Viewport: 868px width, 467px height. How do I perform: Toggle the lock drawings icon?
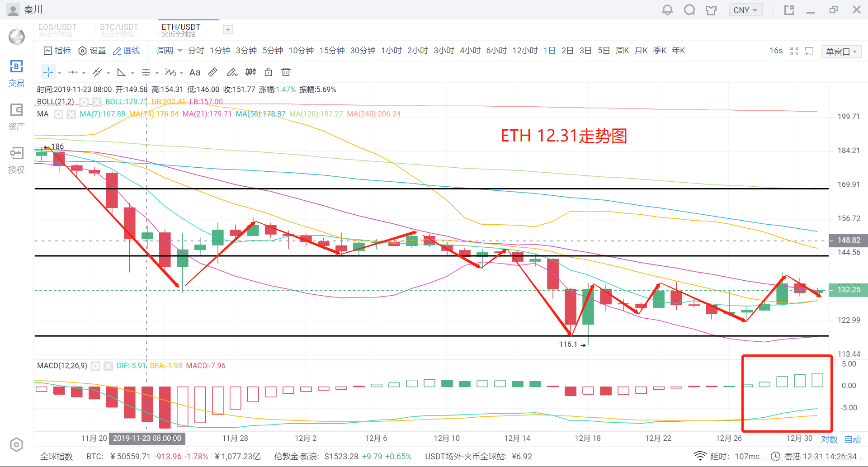click(268, 72)
